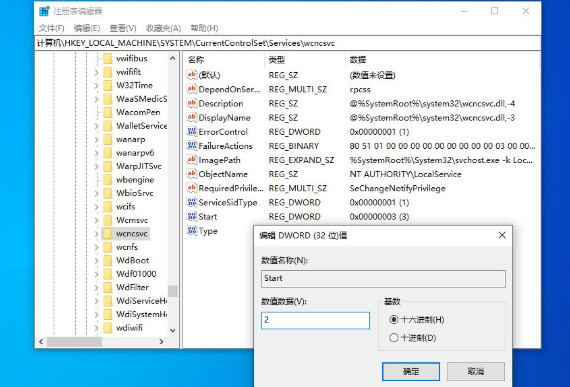Click the tree vertical scrollbar thumb
Screen dimensions: 570x387
tap(173, 291)
